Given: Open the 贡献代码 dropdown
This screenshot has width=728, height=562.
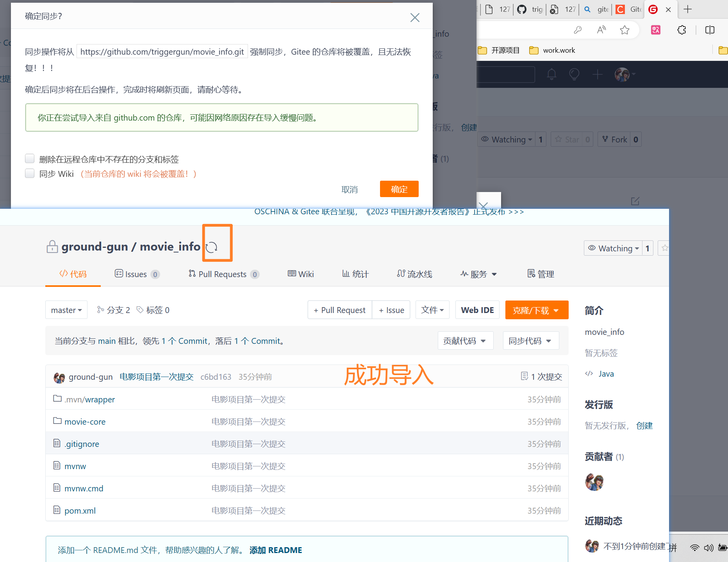Looking at the screenshot, I should point(465,341).
